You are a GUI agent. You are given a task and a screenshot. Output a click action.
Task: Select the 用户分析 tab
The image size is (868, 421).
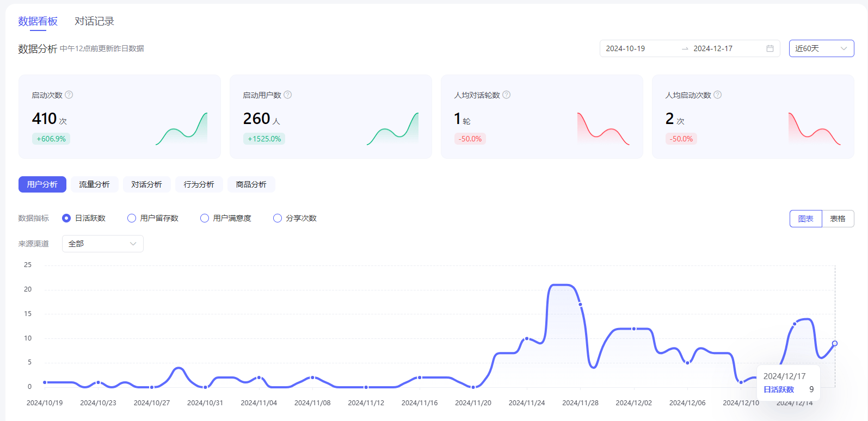click(42, 184)
